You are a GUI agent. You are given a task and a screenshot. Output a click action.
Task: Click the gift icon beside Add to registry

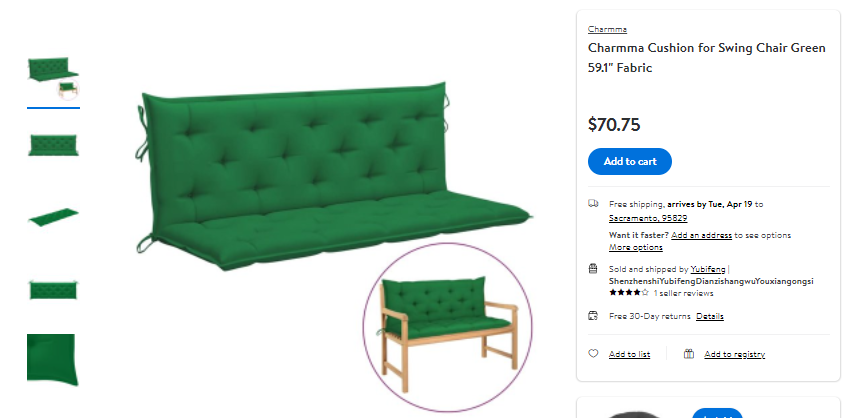[x=688, y=353]
